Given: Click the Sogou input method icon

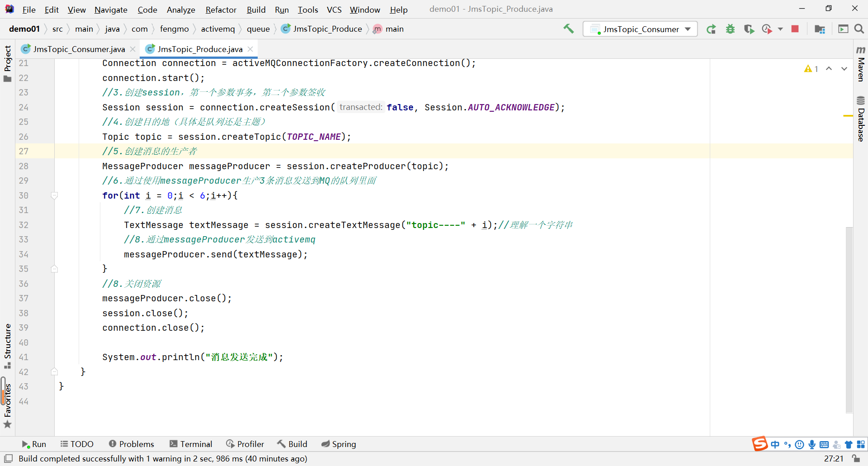Looking at the screenshot, I should pos(760,444).
